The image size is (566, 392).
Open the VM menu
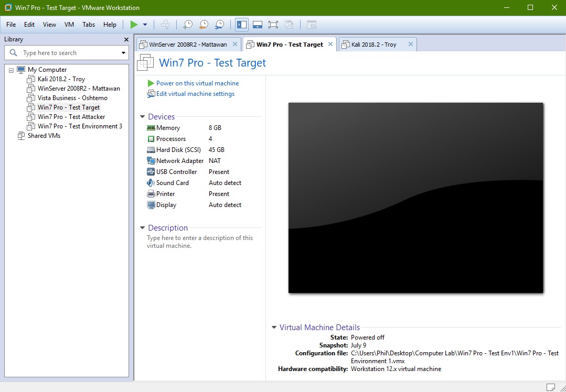69,25
